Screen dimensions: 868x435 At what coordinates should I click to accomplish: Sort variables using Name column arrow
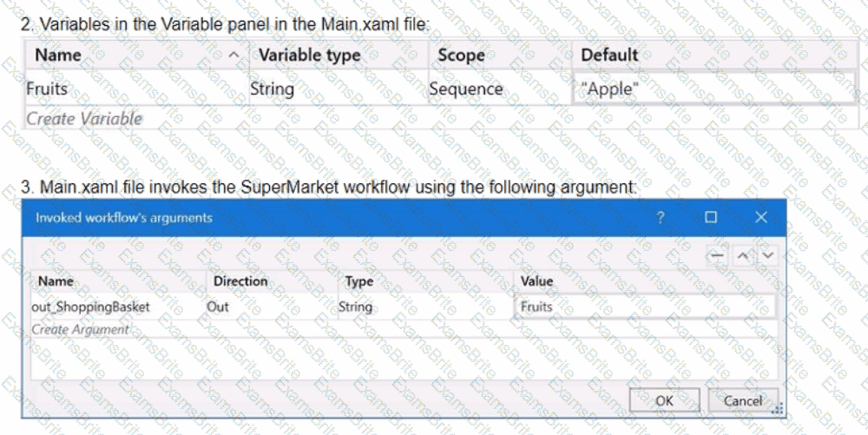233,55
